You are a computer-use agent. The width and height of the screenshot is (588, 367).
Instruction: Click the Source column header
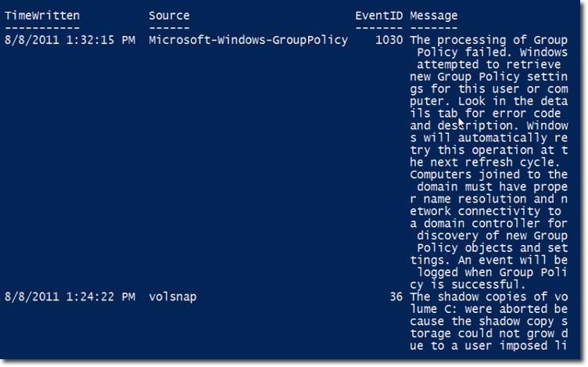point(169,16)
